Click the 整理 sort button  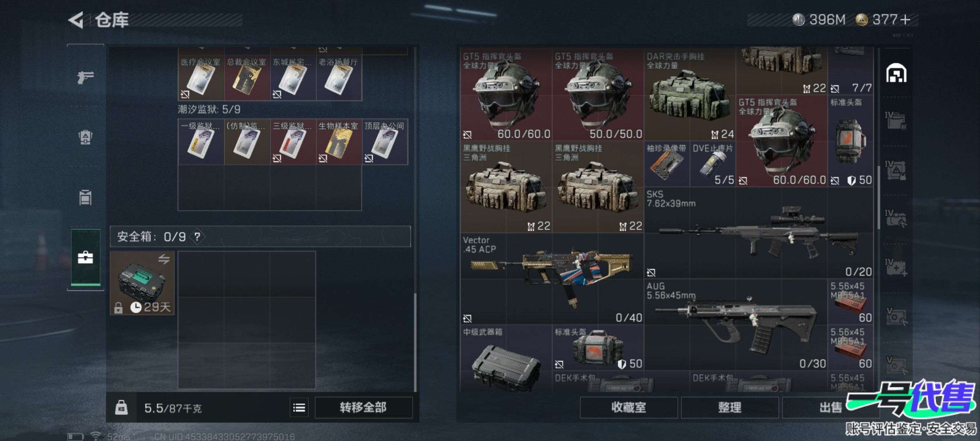click(x=730, y=408)
